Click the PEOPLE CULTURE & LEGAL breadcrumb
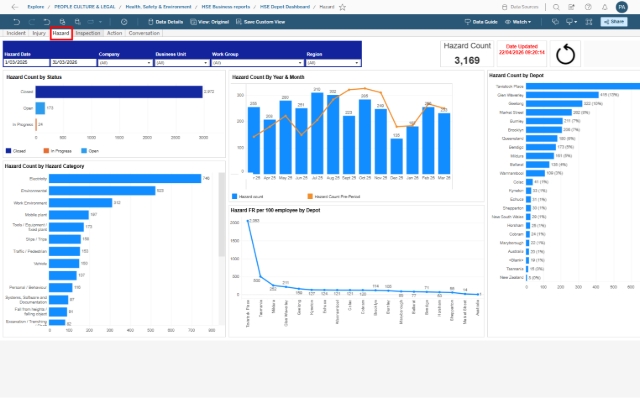Viewport: 640px width, 398px height. tap(84, 7)
